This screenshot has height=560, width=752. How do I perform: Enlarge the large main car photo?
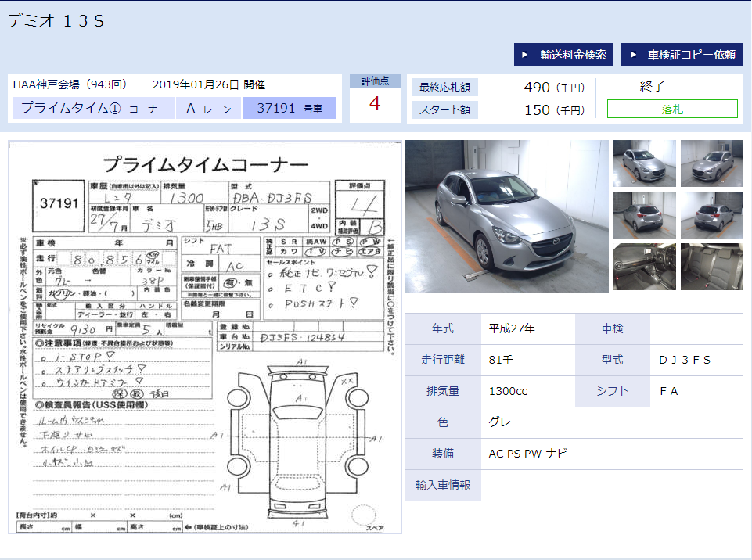coord(506,216)
